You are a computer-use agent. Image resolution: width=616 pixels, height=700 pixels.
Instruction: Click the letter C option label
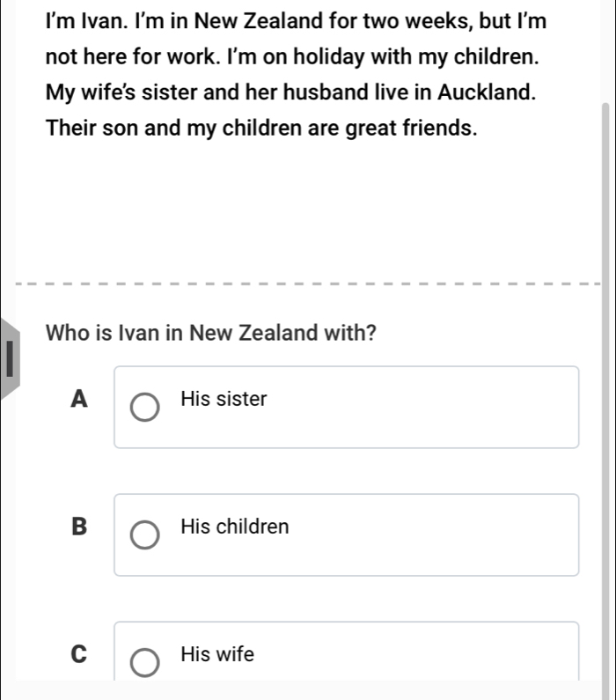(x=80, y=655)
